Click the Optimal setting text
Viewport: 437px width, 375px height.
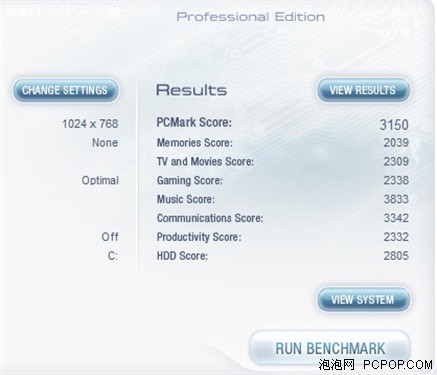click(x=100, y=181)
